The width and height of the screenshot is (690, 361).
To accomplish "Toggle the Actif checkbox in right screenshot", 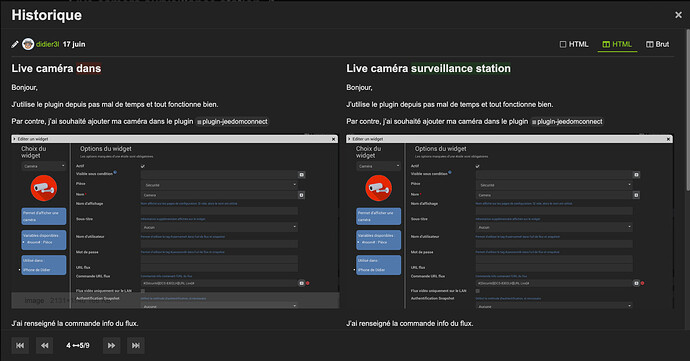I will [477, 166].
